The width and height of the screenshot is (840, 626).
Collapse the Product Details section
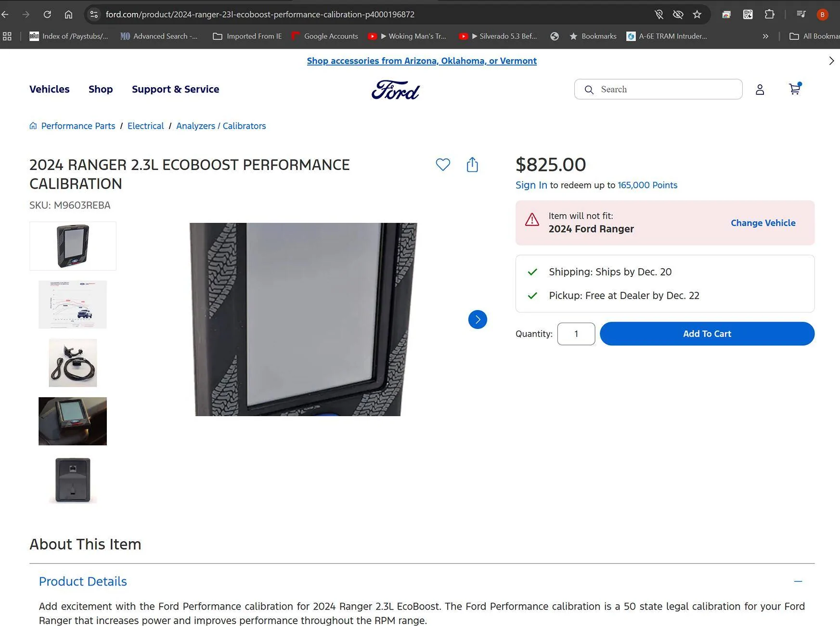798,581
